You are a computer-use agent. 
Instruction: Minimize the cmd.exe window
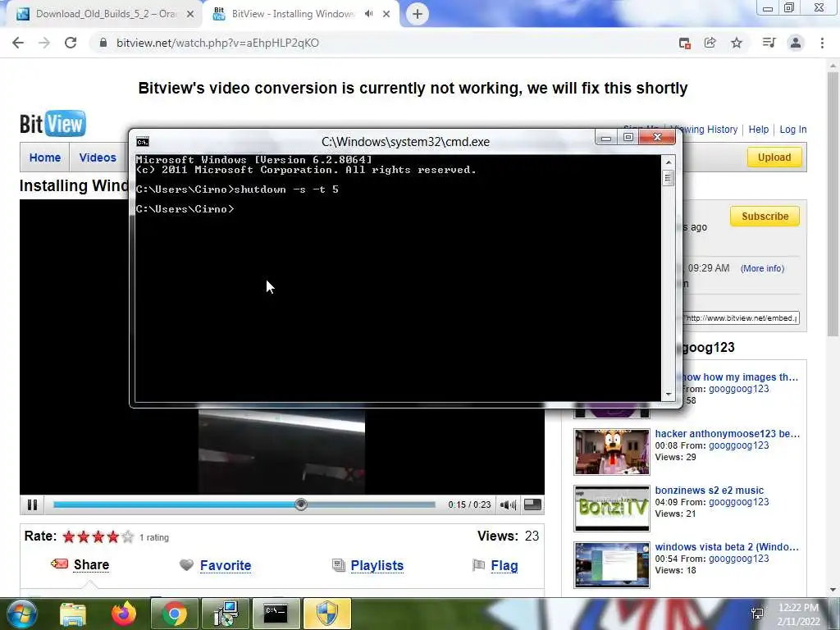point(606,138)
